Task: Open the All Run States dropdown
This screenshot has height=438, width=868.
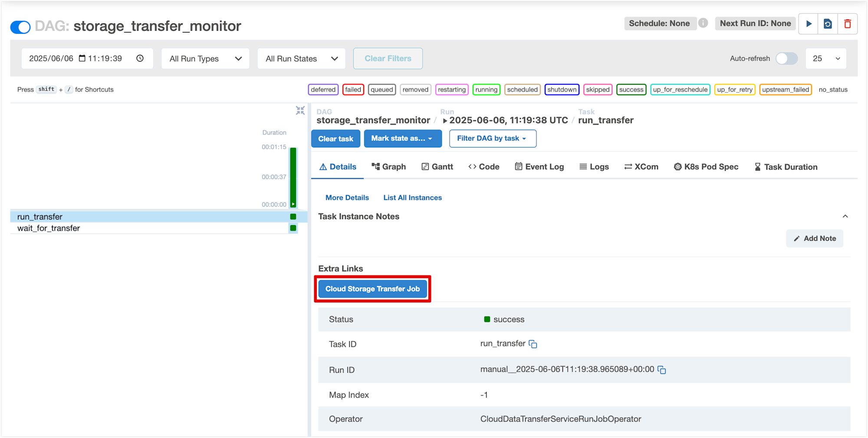Action: tap(302, 59)
